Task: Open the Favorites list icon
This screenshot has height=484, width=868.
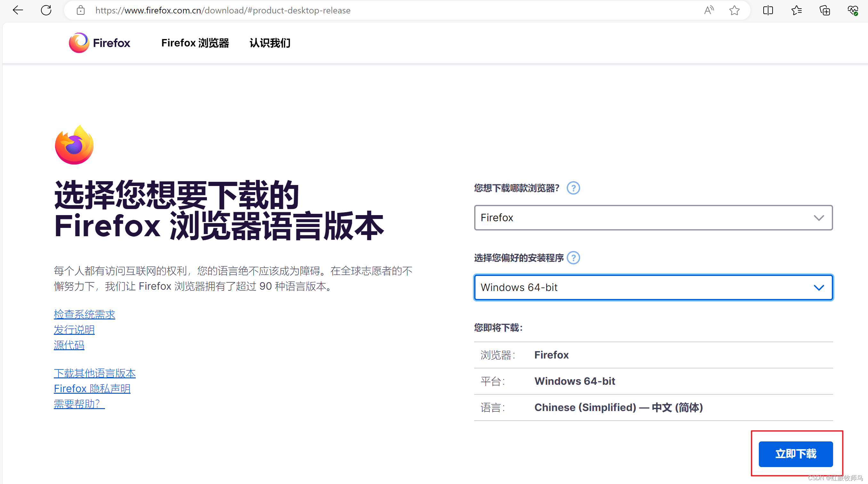Action: (796, 10)
